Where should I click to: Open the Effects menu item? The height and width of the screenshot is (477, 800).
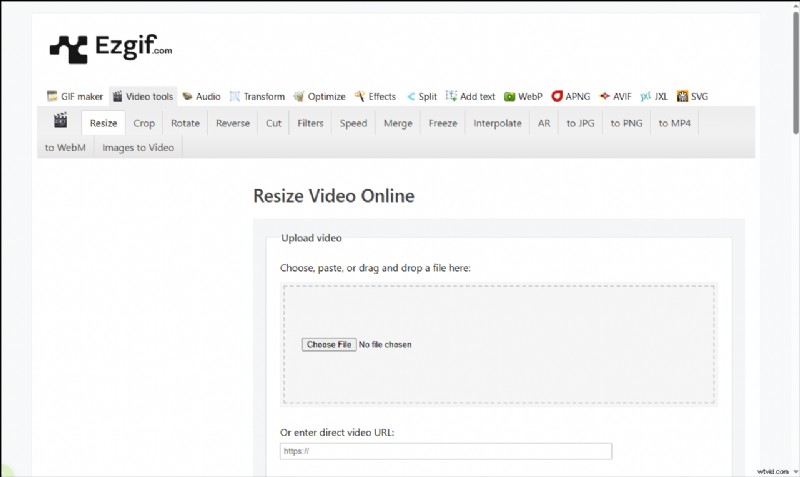[x=375, y=96]
